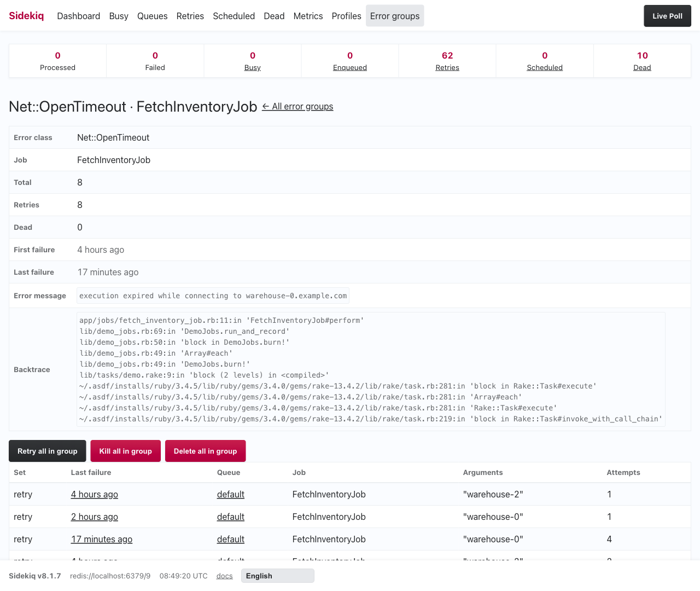Select the Scheduled tab in the top navigation

click(x=234, y=16)
